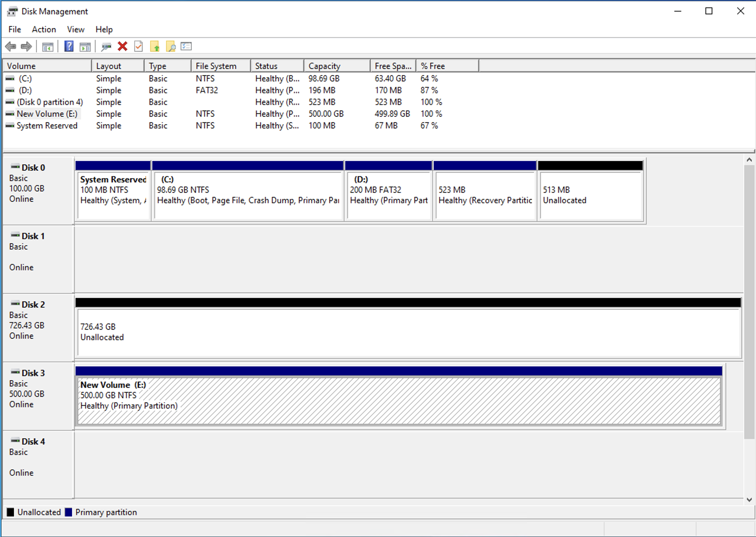Click the Back arrow in toolbar
This screenshot has height=537, width=756.
coord(11,46)
